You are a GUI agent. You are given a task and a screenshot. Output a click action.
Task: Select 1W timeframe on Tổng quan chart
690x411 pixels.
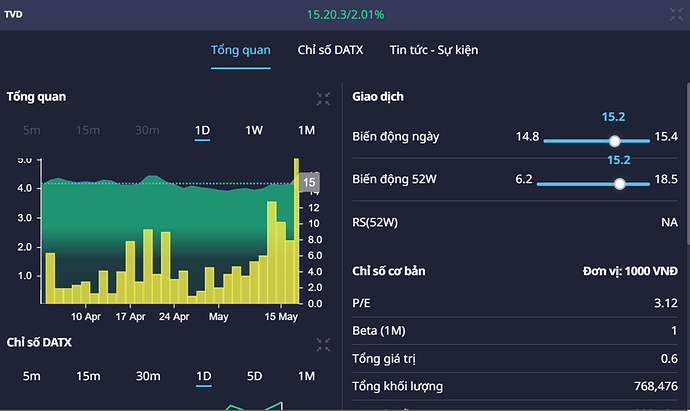tap(255, 130)
